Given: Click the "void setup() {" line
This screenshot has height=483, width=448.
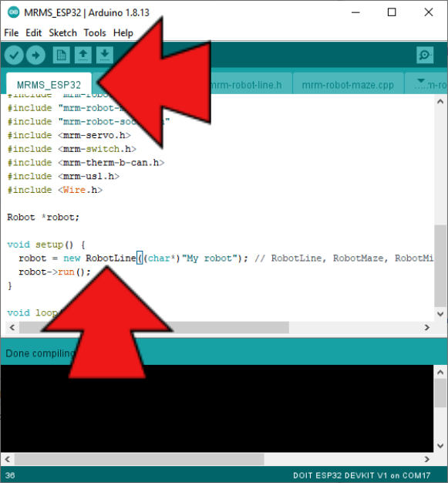Looking at the screenshot, I should (x=46, y=245).
